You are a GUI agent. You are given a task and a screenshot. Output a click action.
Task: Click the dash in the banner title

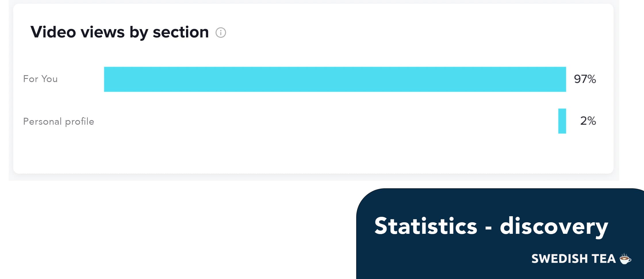pos(488,228)
